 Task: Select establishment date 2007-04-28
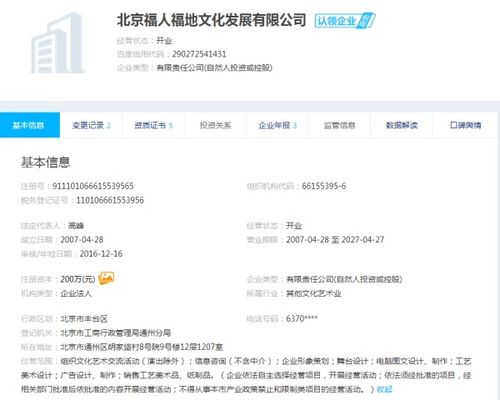pos(82,240)
